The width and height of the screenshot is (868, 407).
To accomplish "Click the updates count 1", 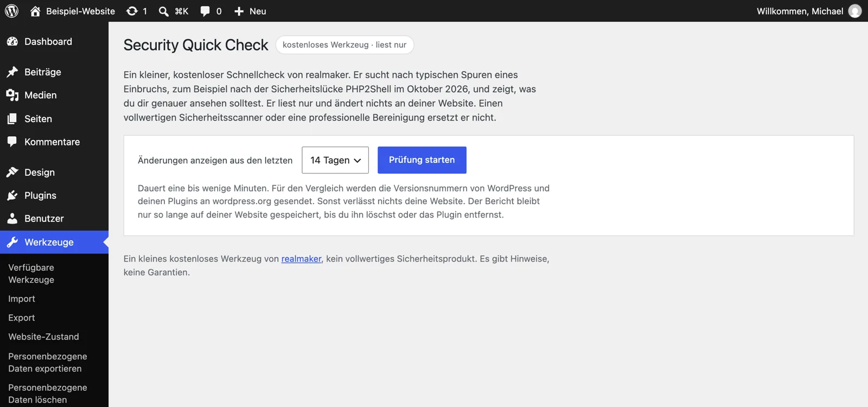I will point(145,11).
